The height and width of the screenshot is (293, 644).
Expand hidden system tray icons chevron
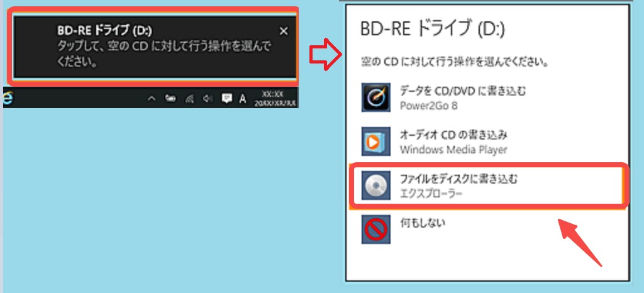pyautogui.click(x=151, y=99)
